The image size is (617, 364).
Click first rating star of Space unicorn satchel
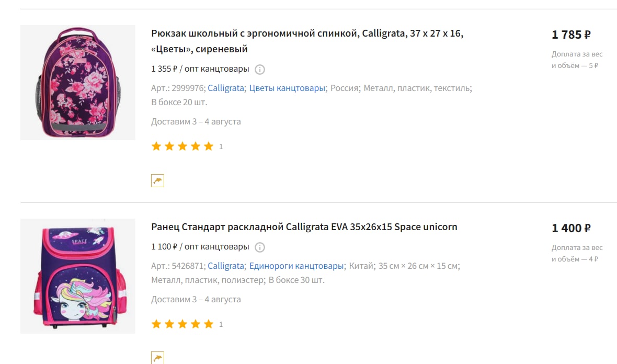[x=156, y=324]
